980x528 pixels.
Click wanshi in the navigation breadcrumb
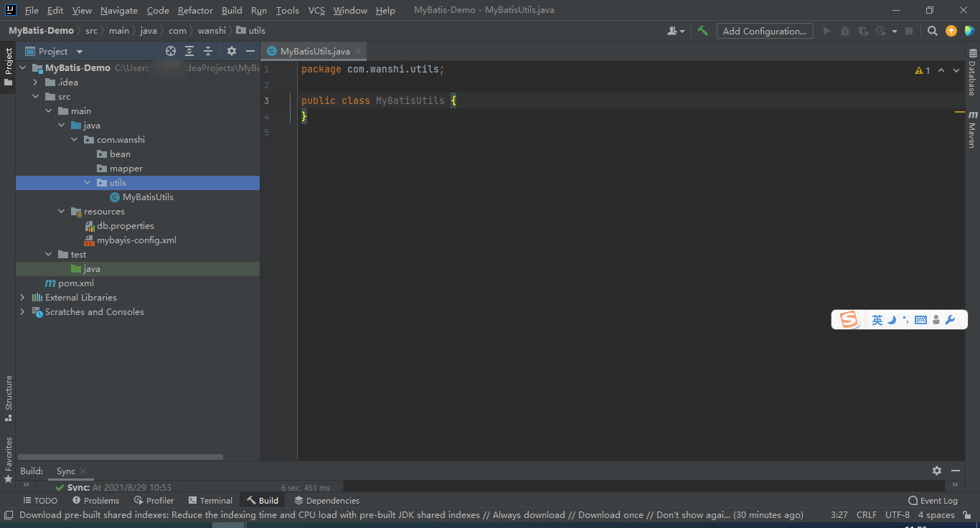pyautogui.click(x=212, y=31)
